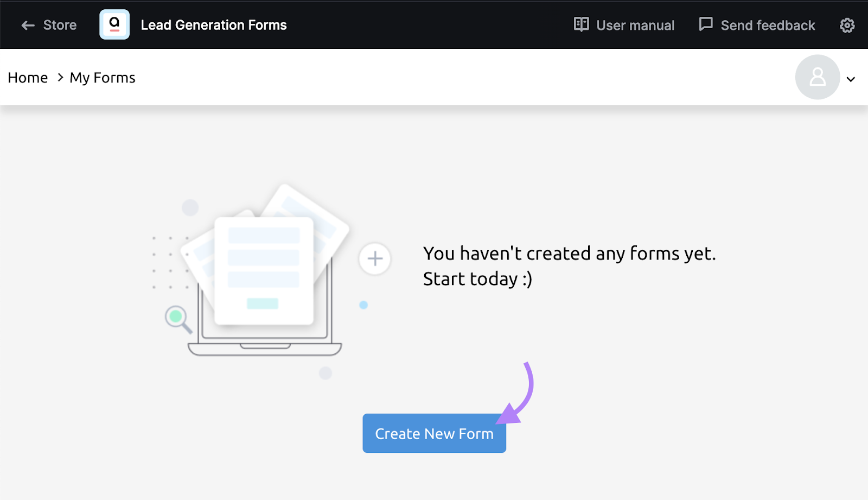Screen dimensions: 868x500
Task: Open the User manual link
Action: coord(635,25)
